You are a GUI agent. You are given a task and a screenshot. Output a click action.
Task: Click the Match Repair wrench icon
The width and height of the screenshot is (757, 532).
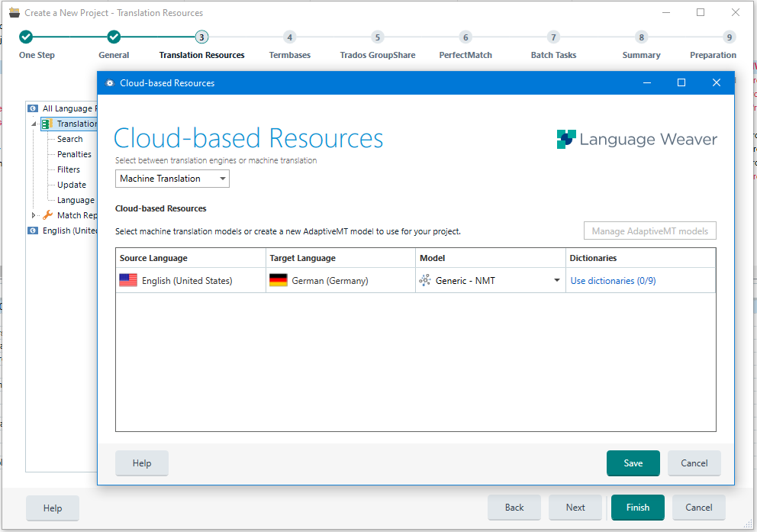click(x=47, y=215)
